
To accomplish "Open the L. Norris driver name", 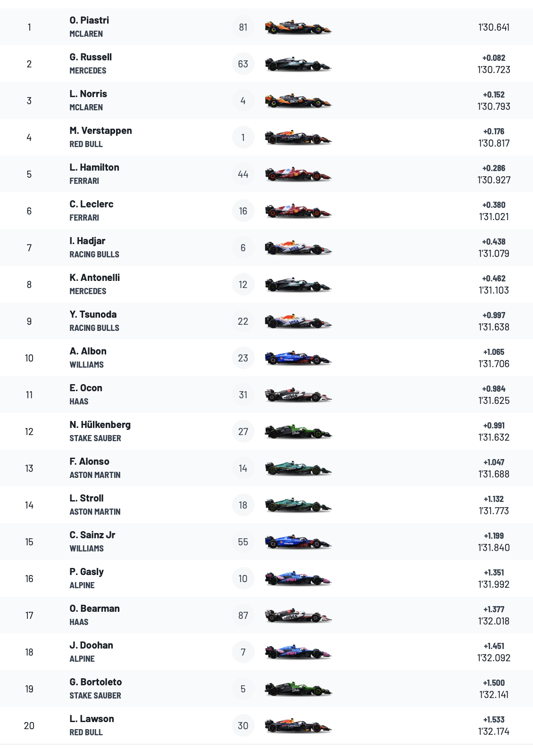I will click(x=88, y=94).
